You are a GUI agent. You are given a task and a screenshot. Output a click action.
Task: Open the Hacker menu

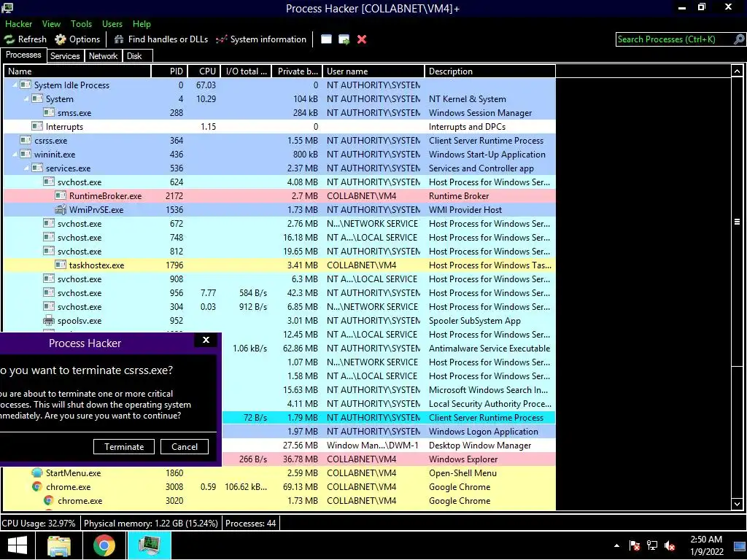[18, 24]
